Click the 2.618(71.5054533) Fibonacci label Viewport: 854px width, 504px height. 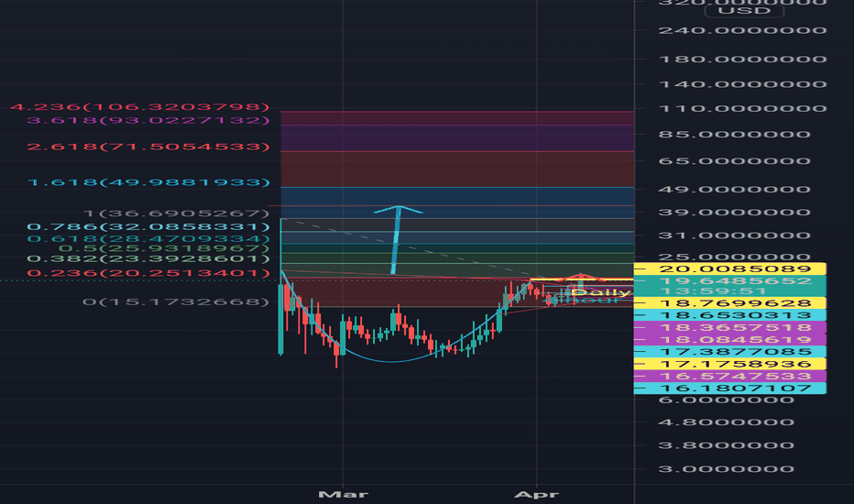tap(148, 147)
